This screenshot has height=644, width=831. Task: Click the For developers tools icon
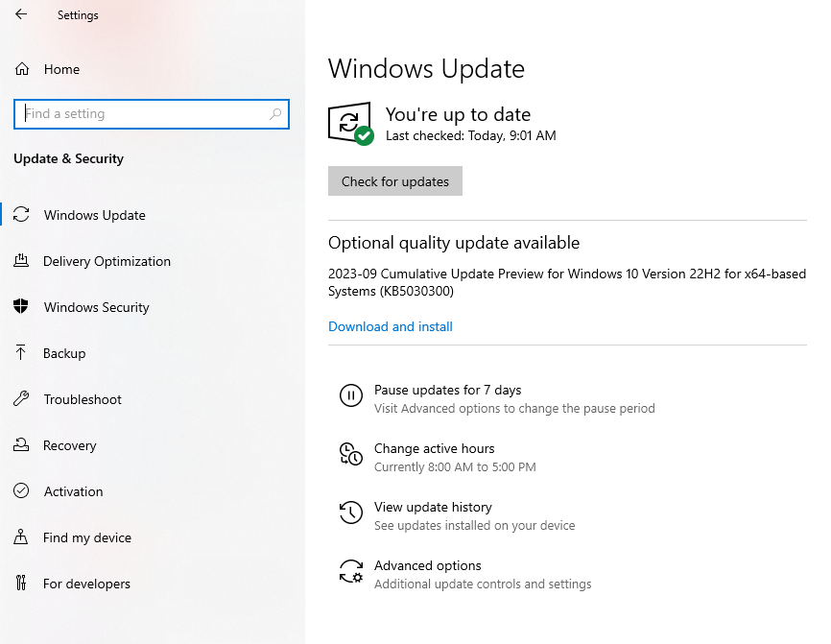pos(21,583)
